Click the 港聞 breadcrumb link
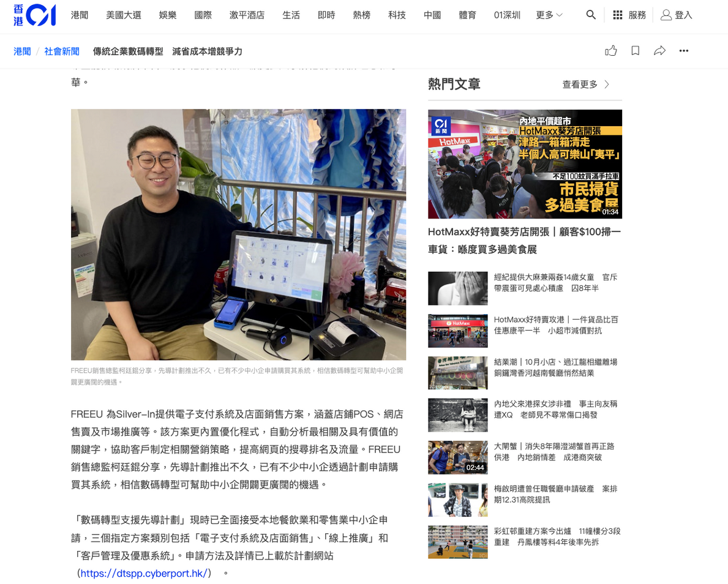Screen dimensions: 728x584 [x=22, y=51]
